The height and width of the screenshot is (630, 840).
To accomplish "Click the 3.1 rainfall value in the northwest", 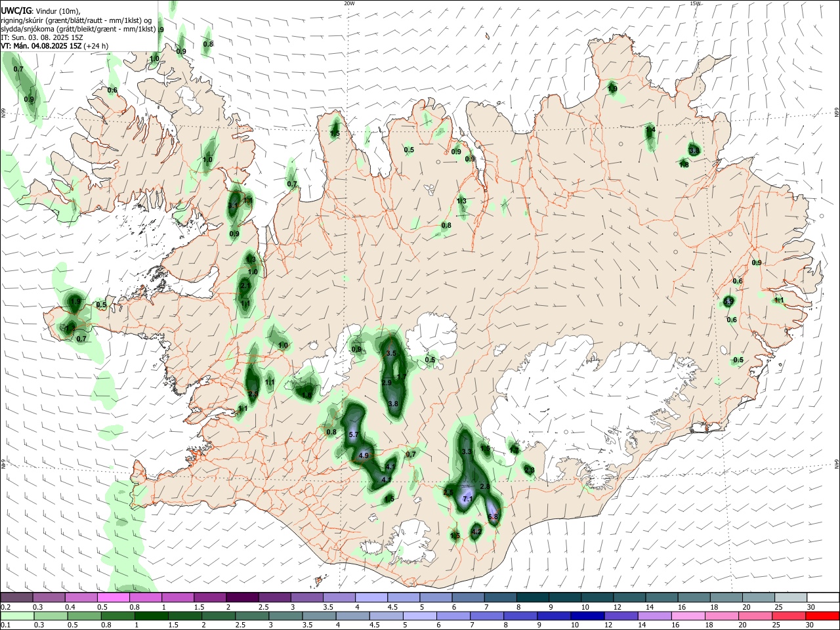I will 233,205.
